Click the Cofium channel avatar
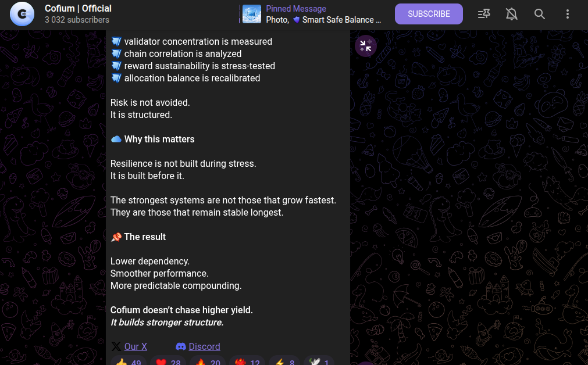 22,14
